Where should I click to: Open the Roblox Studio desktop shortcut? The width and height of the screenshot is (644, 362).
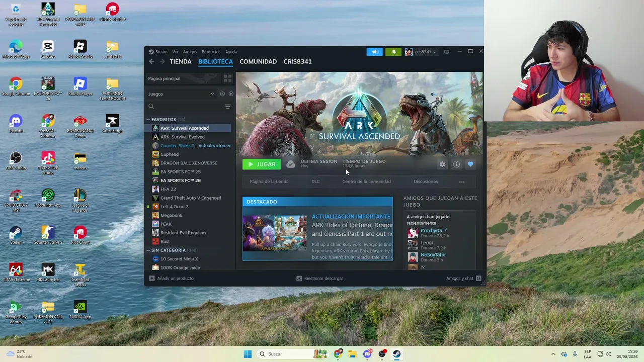pyautogui.click(x=80, y=50)
